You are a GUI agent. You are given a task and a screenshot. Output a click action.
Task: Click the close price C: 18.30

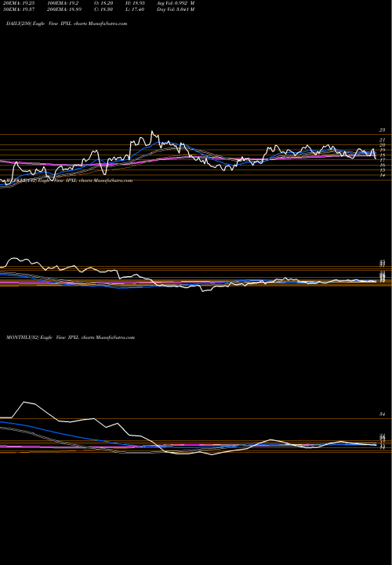coord(103,9)
